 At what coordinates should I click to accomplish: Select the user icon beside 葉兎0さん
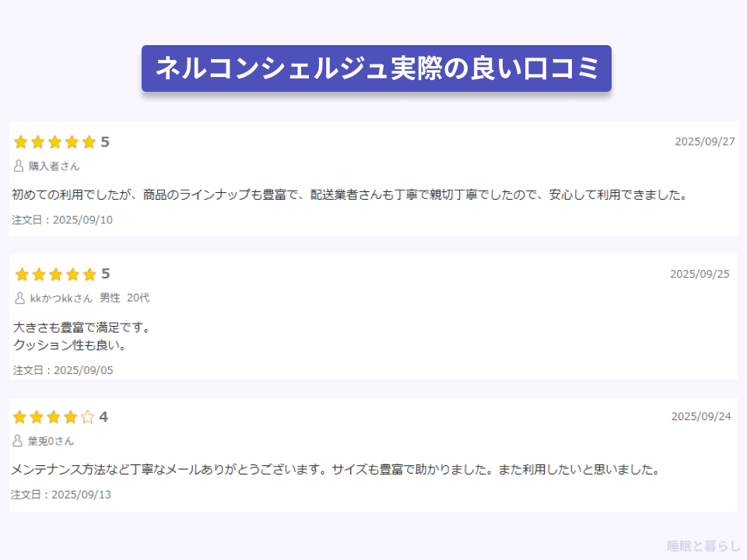point(18,439)
